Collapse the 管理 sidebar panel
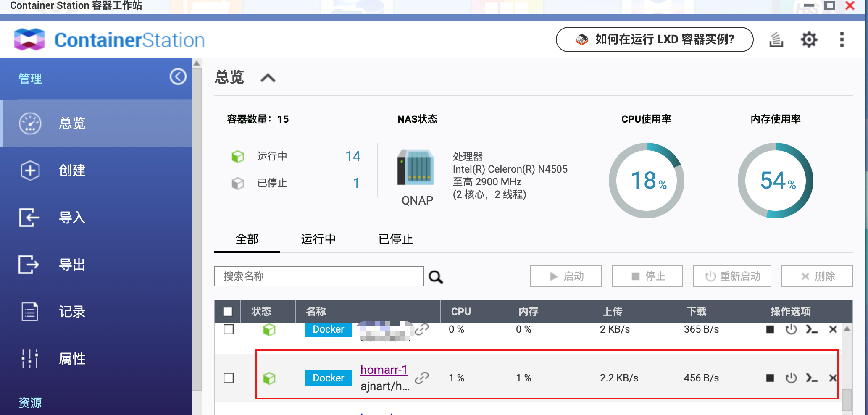 coord(178,77)
